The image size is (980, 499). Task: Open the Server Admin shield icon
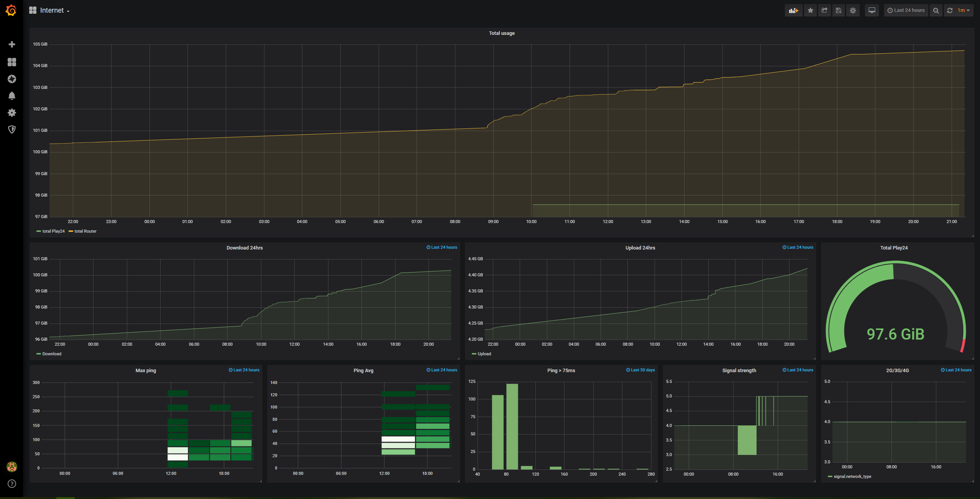(x=12, y=130)
